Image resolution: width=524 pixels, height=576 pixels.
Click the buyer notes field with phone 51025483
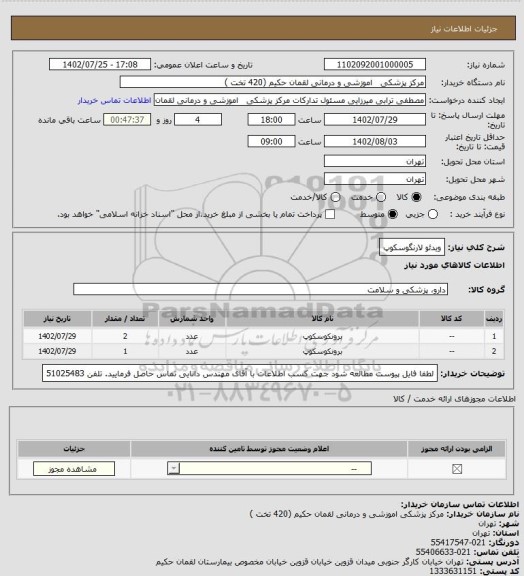[240, 374]
